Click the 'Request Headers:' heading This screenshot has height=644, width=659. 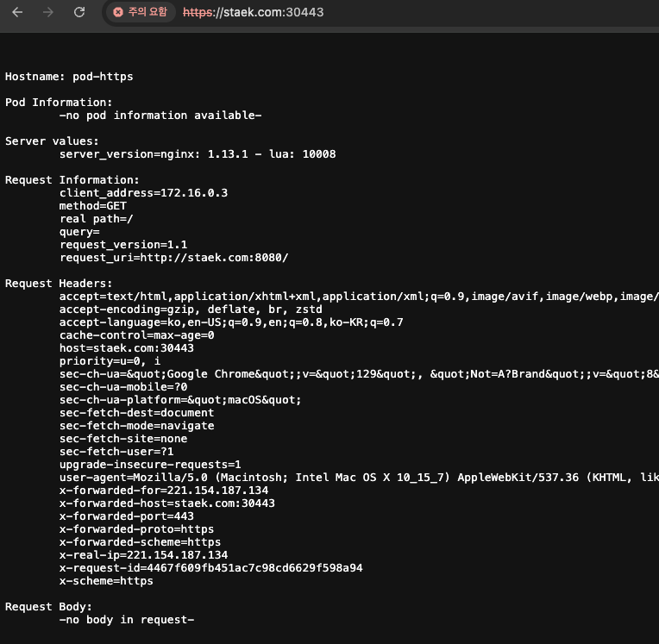(x=59, y=284)
